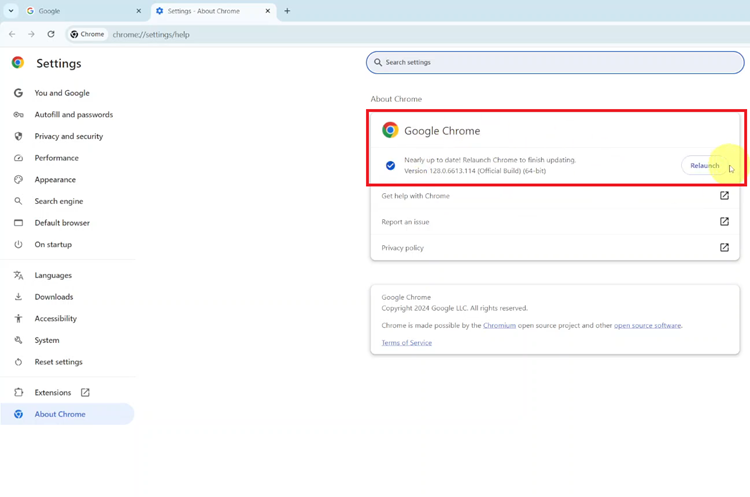750x497 pixels.
Task: Click the palette Appearance icon
Action: point(18,179)
